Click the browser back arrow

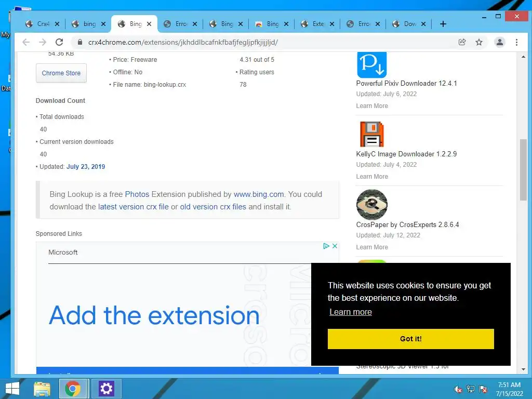26,42
